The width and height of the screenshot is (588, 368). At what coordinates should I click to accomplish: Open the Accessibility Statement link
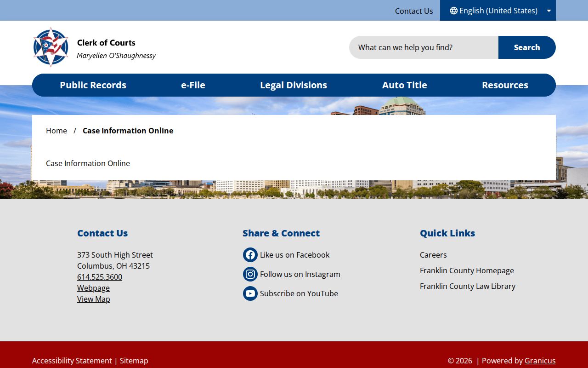coord(72,361)
